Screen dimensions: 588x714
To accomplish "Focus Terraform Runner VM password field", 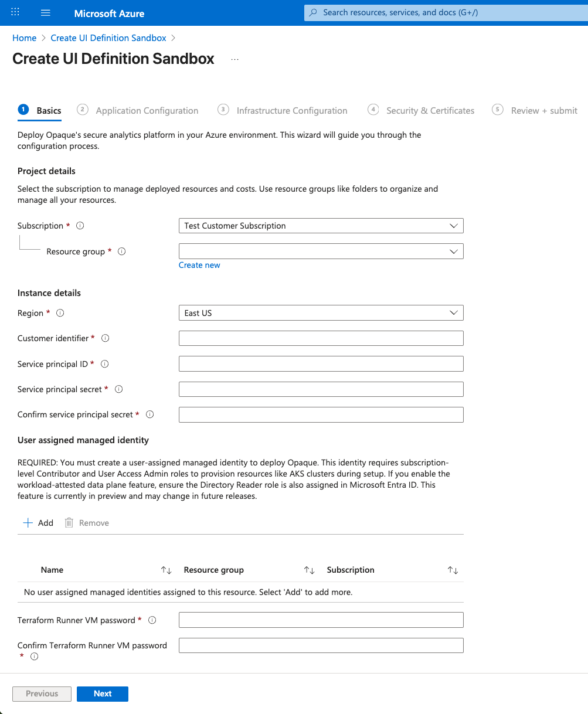I will click(321, 620).
